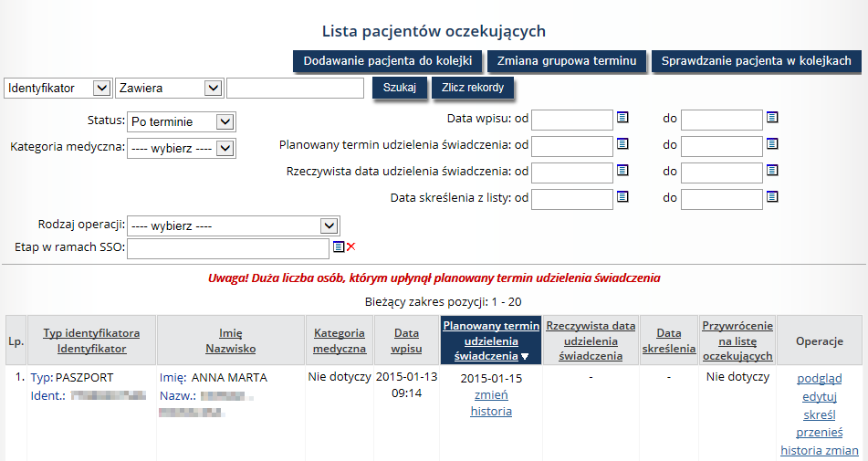The height and width of the screenshot is (461, 868).
Task: Sort by Identyfikator column header link
Action: [x=91, y=349]
